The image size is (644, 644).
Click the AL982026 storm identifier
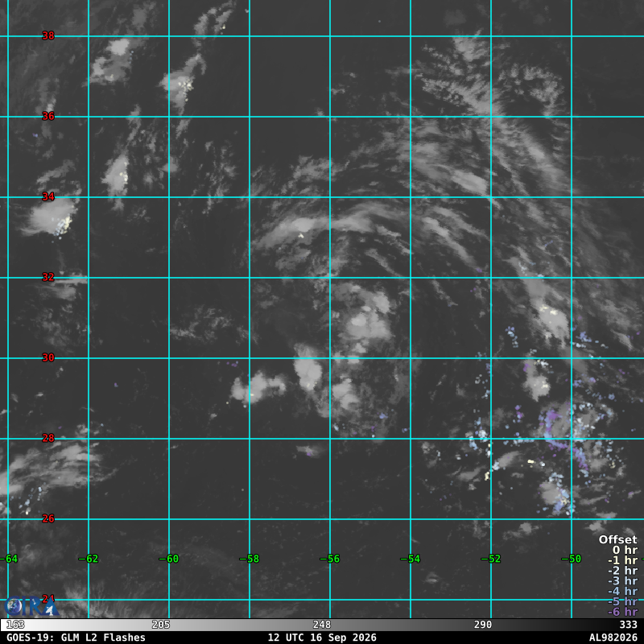click(x=613, y=638)
